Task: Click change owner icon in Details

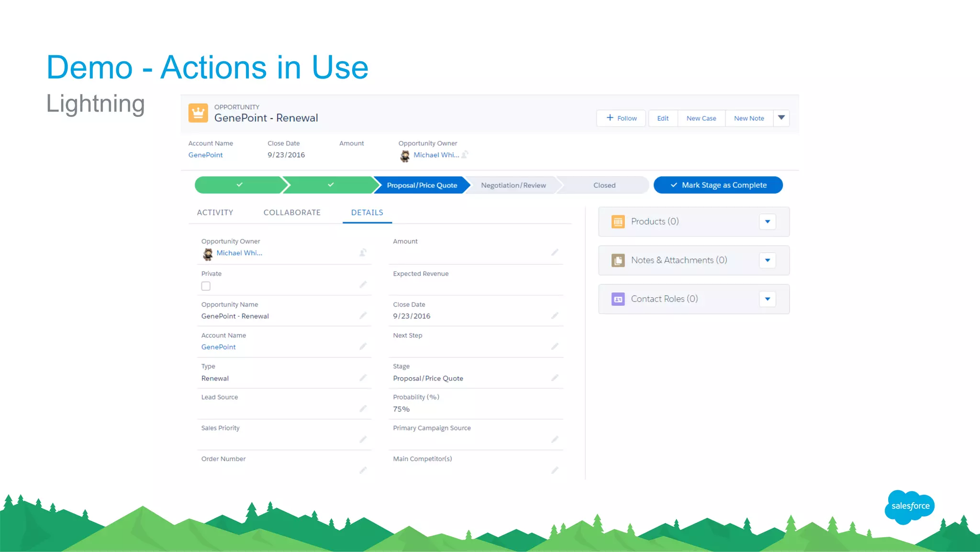Action: click(363, 252)
